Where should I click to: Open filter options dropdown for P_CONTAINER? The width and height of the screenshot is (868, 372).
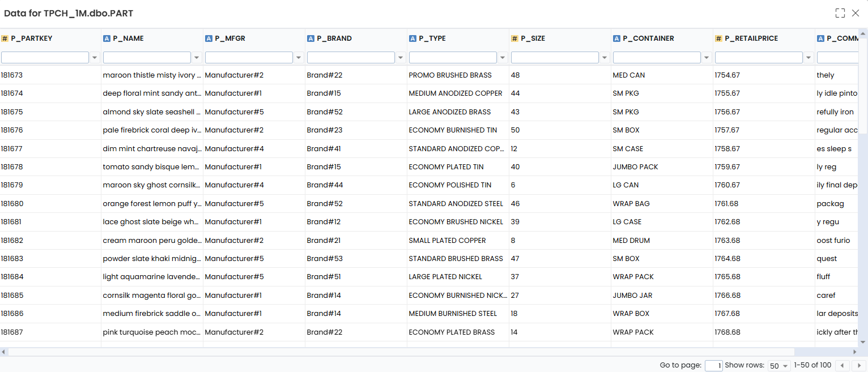click(x=707, y=58)
